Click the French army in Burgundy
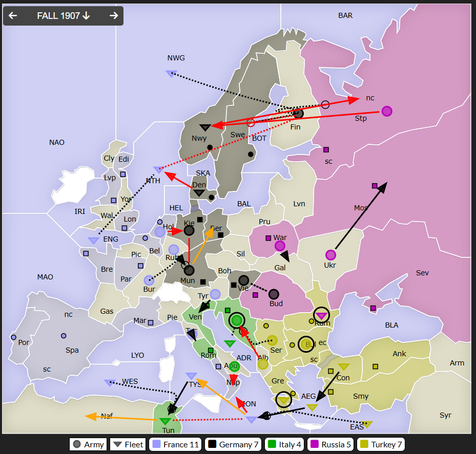The image size is (476, 454). point(149,280)
